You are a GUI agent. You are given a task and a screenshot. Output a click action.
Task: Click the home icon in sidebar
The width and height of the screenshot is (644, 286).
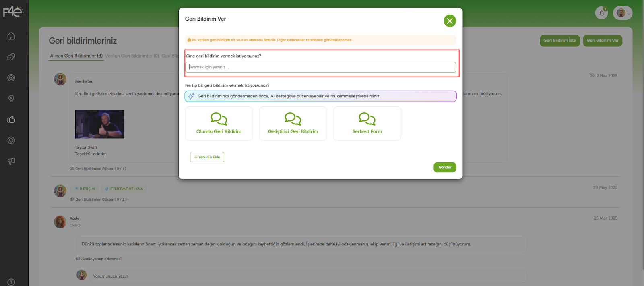pos(11,36)
